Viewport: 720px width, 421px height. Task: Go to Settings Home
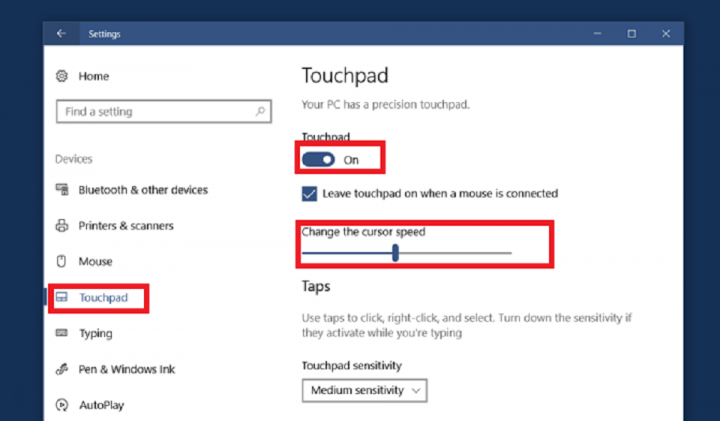click(x=94, y=76)
